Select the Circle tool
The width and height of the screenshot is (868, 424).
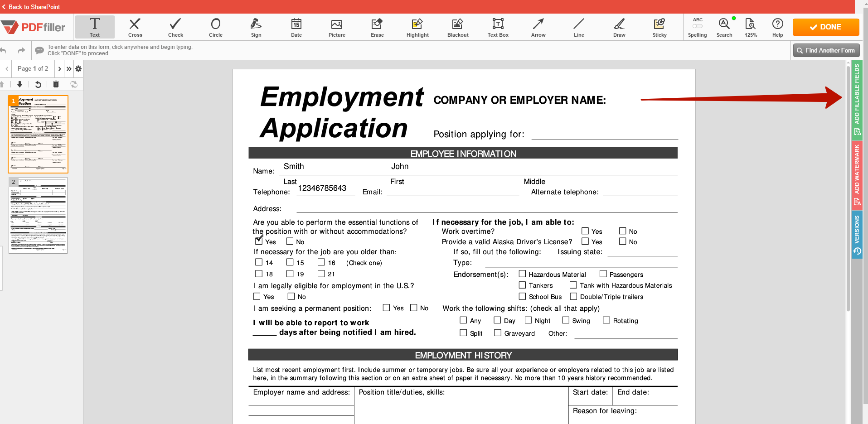[216, 27]
